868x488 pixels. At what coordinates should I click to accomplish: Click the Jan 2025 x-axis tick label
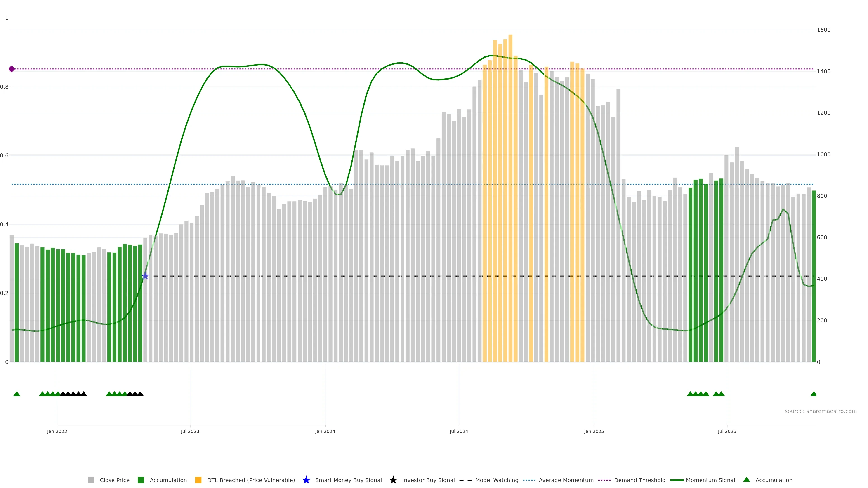(594, 432)
